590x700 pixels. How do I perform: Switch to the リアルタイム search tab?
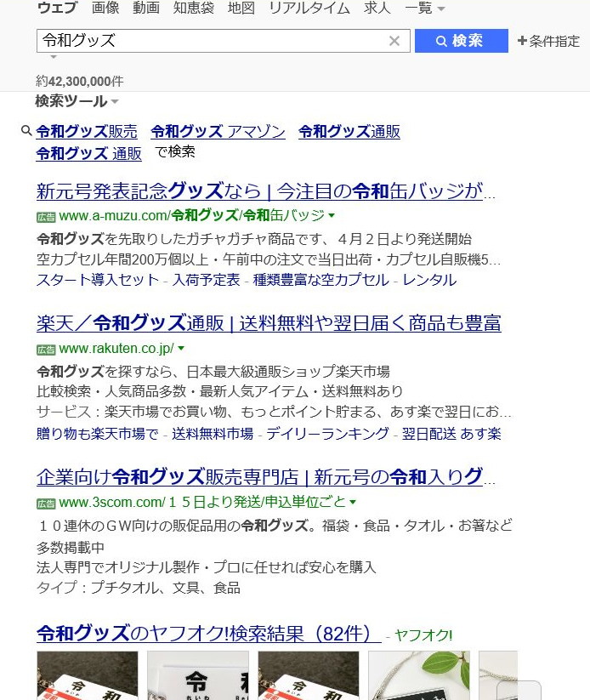(309, 9)
